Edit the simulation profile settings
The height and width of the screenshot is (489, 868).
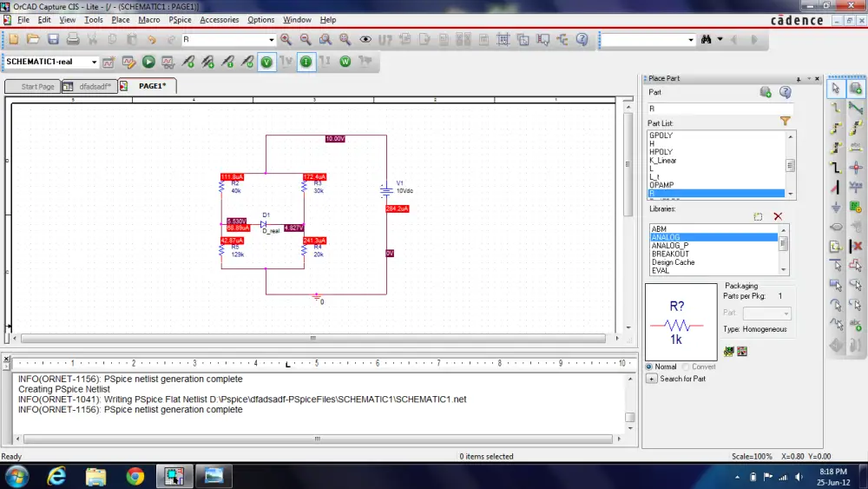128,62
